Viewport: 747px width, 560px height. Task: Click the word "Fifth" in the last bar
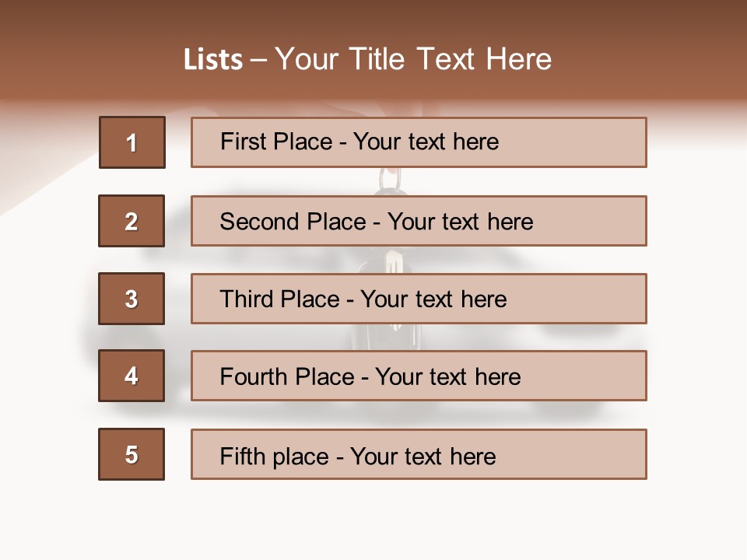click(242, 456)
